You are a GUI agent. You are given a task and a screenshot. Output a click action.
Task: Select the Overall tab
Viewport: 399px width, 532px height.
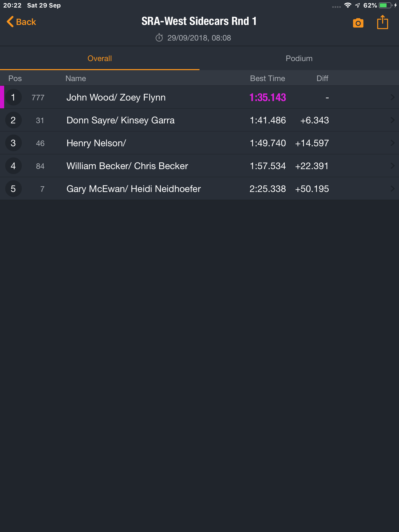pos(100,58)
